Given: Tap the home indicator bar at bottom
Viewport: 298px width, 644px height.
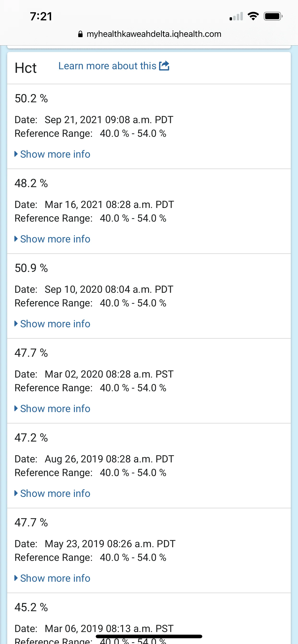Looking at the screenshot, I should coord(149,636).
